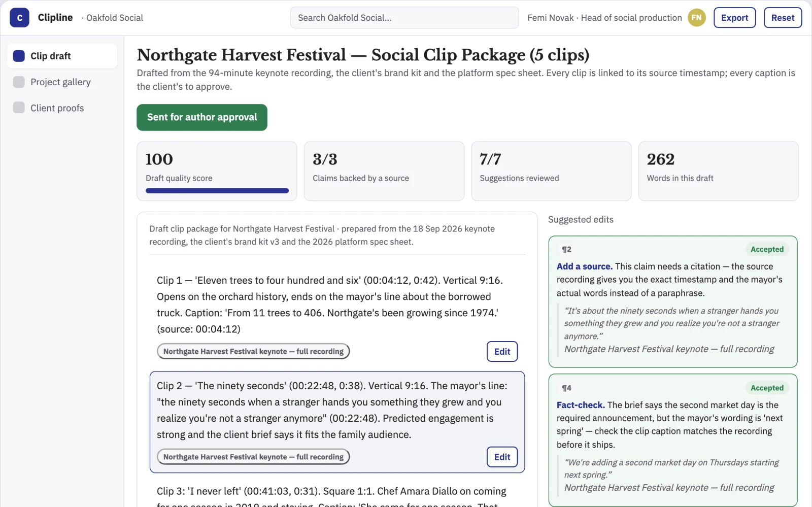The image size is (812, 507).
Task: Click Sent for author approval button
Action: (x=202, y=117)
